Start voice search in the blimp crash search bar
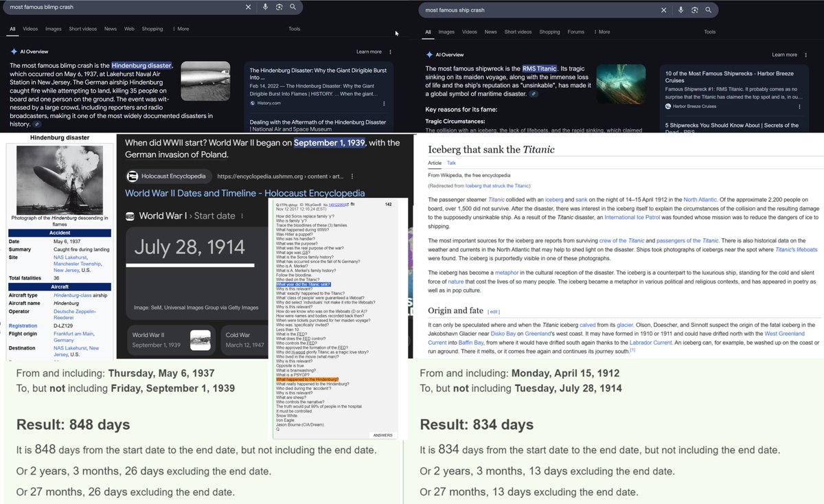The height and width of the screenshot is (504, 824). pos(265,7)
